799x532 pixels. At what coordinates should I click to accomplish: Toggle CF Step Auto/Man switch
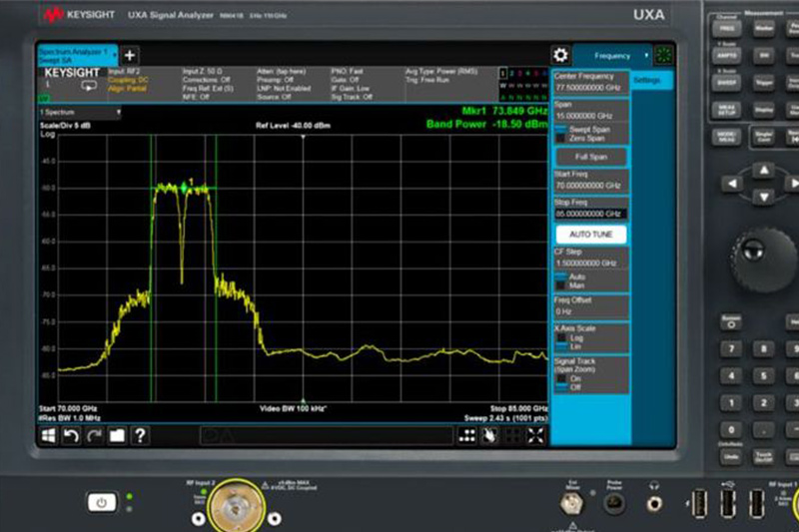(561, 279)
